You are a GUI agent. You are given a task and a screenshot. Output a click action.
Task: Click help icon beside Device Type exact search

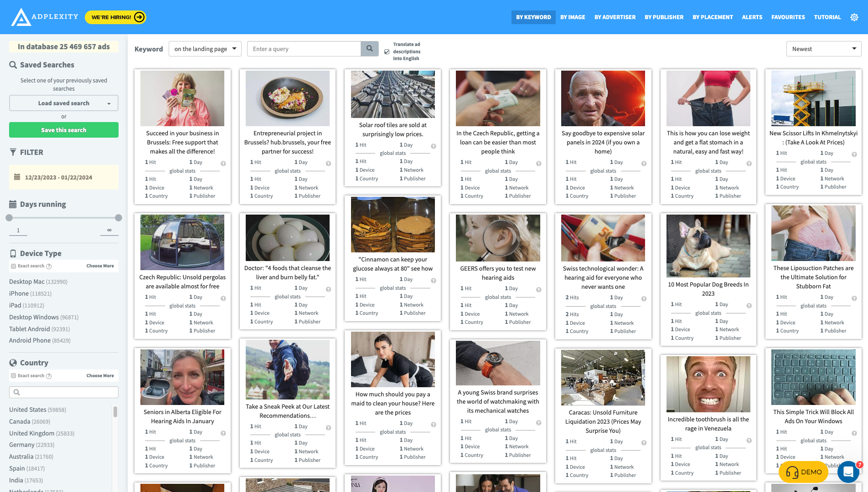point(49,266)
